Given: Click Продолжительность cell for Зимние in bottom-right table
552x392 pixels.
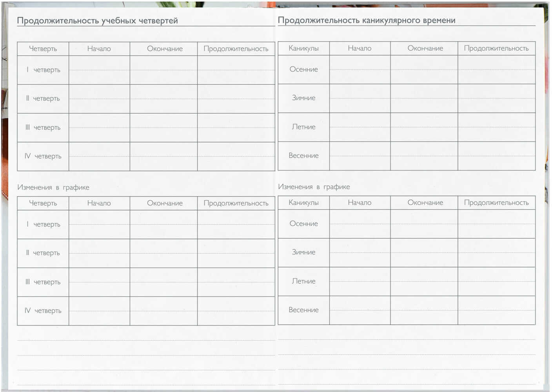Looking at the screenshot, I should [496, 253].
